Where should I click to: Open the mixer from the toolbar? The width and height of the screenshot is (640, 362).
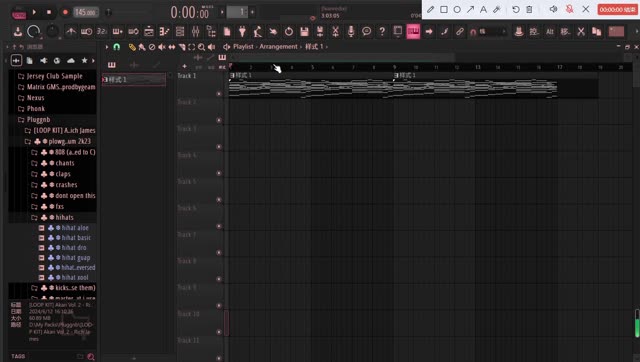tap(196, 31)
